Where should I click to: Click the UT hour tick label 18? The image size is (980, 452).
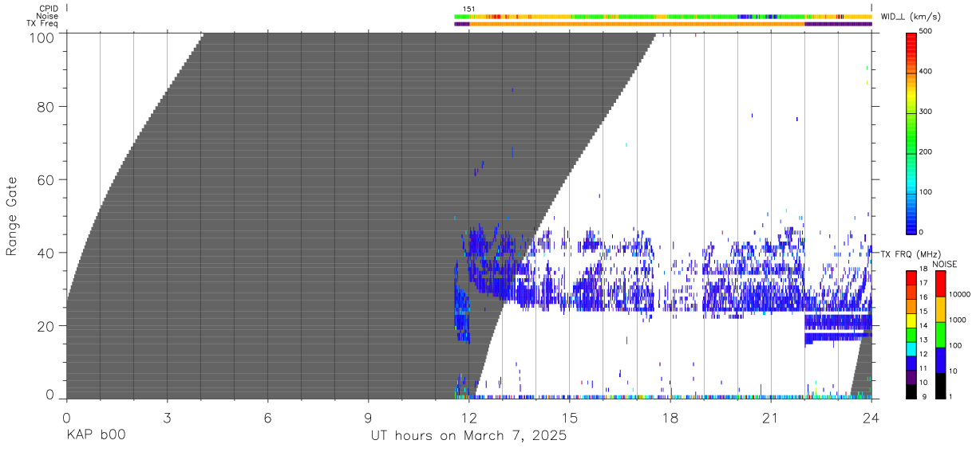click(x=670, y=418)
